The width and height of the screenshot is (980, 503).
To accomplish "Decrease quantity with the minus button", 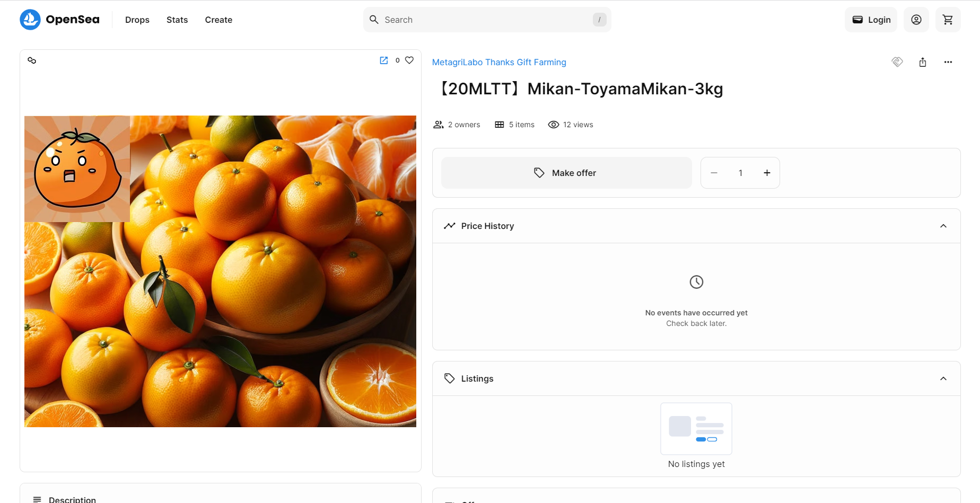I will pos(714,173).
